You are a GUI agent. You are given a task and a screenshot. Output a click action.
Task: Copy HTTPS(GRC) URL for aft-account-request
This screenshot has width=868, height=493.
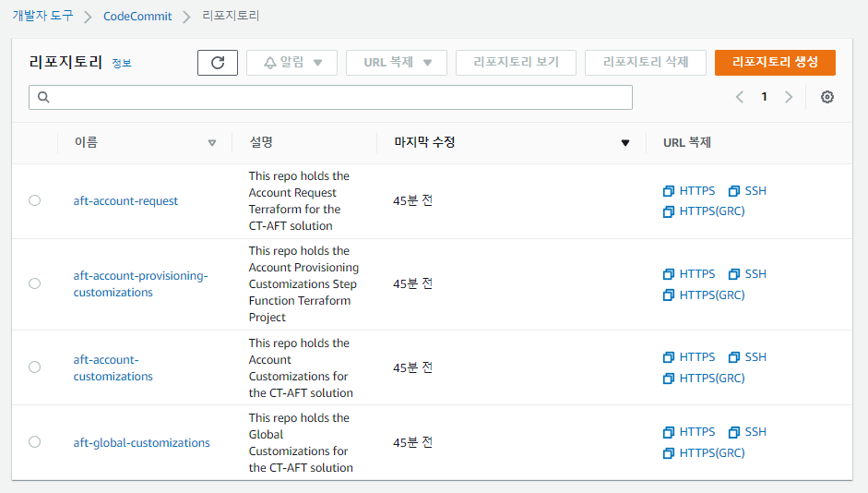tap(704, 211)
